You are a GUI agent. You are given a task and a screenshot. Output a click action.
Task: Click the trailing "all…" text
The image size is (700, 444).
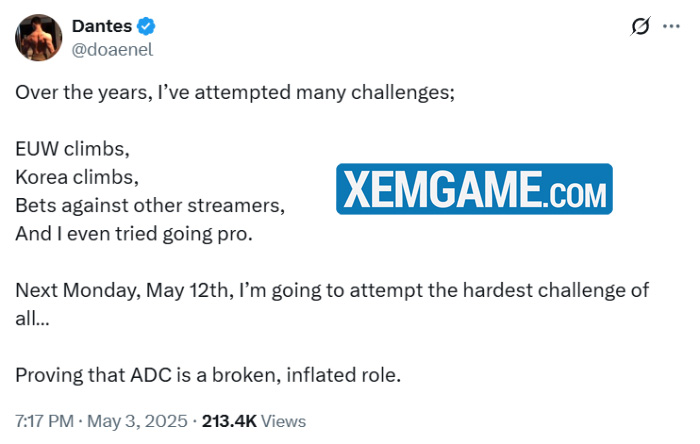pos(29,319)
